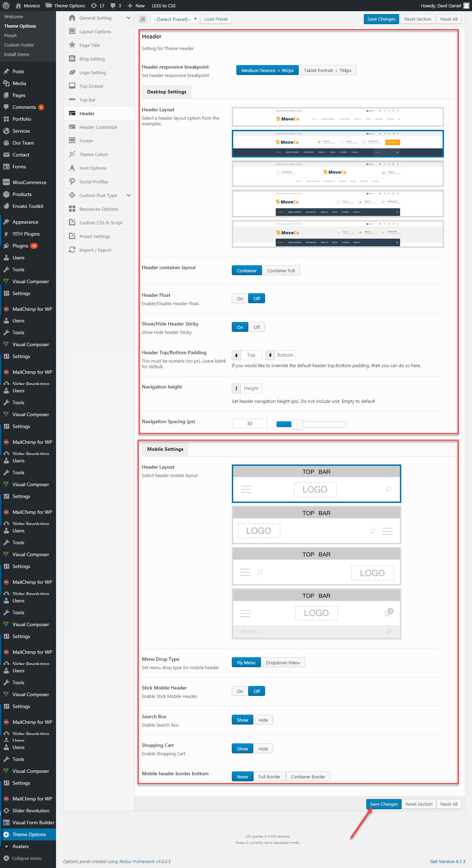Click the Font Options letter icon
Viewport: 472px width, 868px height.
click(x=72, y=168)
